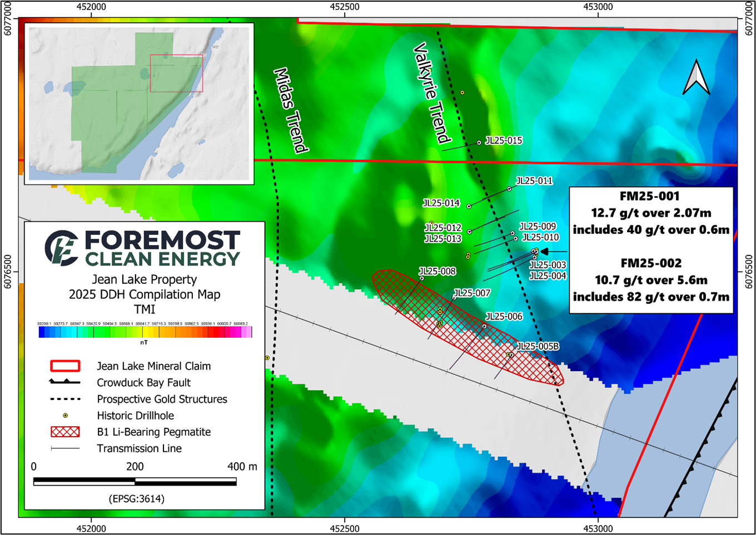Viewport: 756px width, 535px height.
Task: Click the B1 Li-Bearing Pegmatite hatched legend swatch
Action: 65,432
